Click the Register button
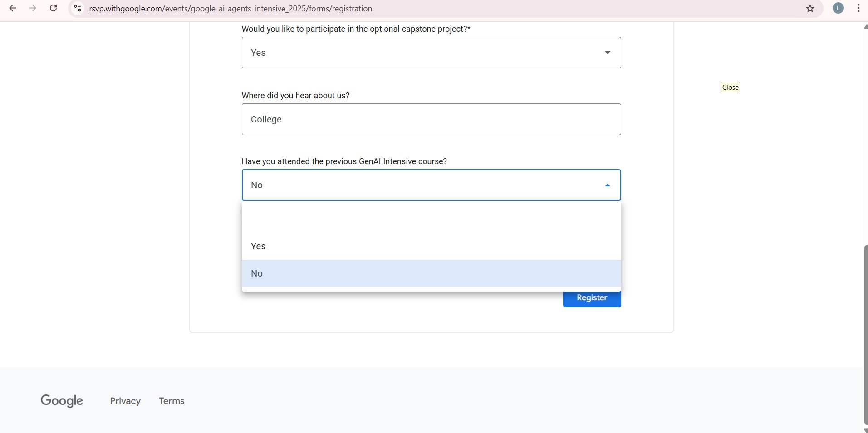This screenshot has width=868, height=433. click(x=591, y=297)
